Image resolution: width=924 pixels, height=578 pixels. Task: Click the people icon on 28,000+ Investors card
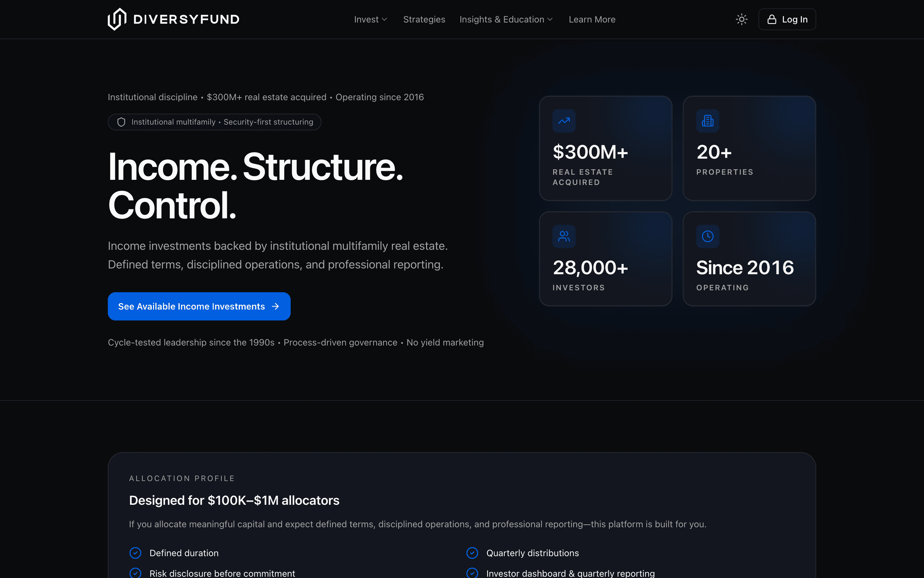[564, 237]
